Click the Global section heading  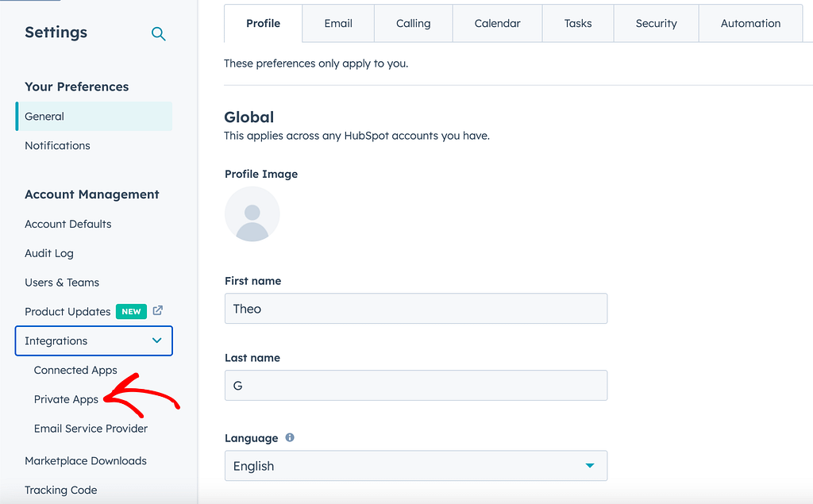249,117
